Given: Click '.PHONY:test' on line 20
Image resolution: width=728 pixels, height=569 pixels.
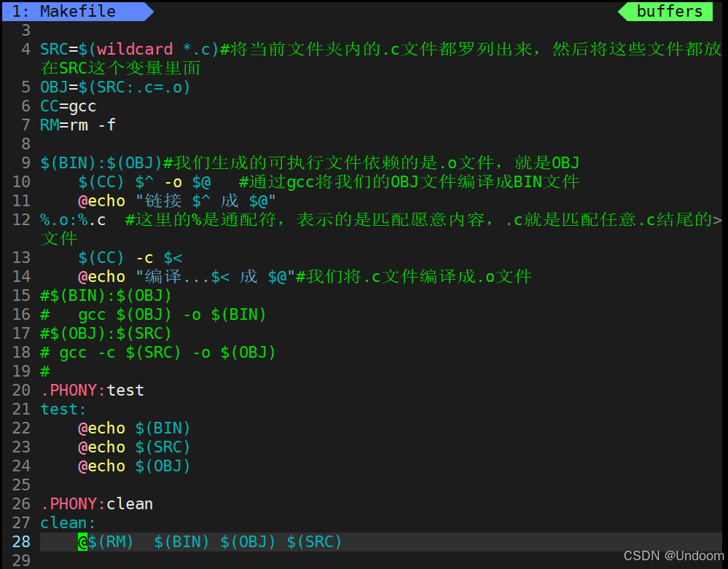Looking at the screenshot, I should (x=92, y=391).
